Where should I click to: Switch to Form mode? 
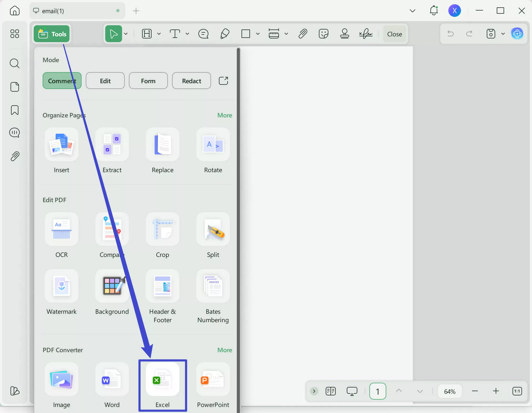tap(148, 81)
